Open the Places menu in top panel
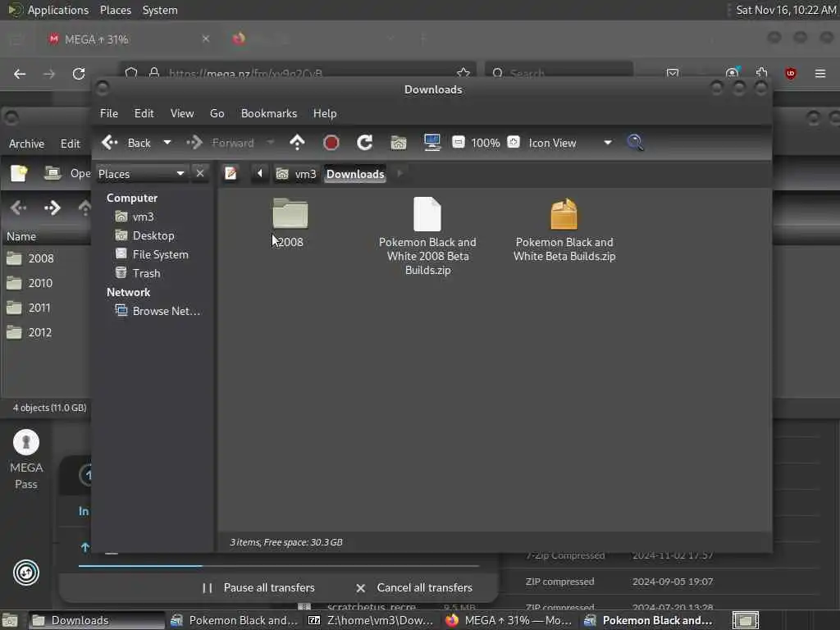This screenshot has width=840, height=630. click(x=116, y=10)
